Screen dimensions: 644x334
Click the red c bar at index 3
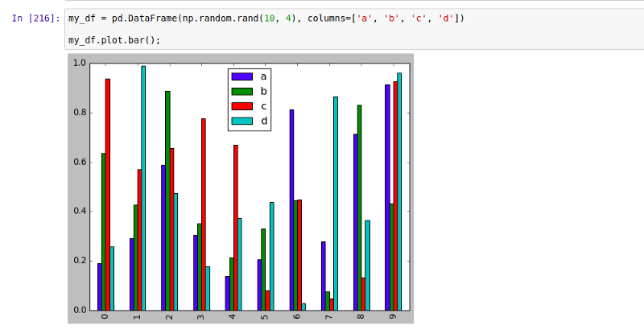click(204, 214)
